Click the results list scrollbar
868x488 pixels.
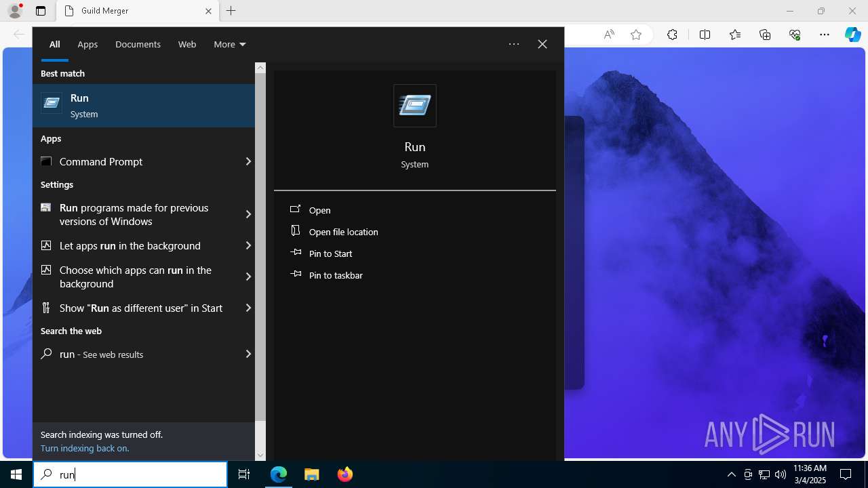260,247
